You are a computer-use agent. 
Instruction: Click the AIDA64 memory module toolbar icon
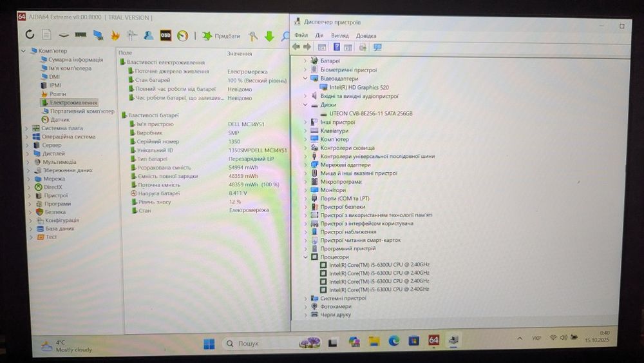click(x=80, y=35)
